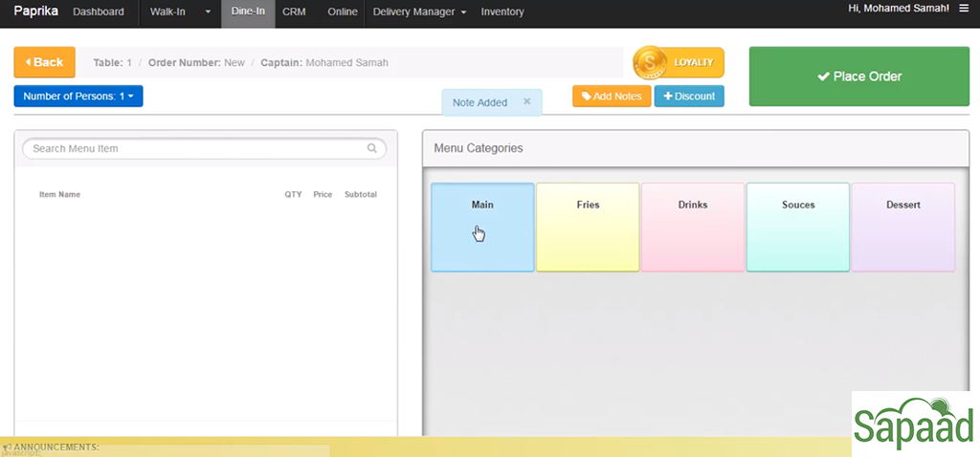Click the Sapaad logo
Viewport: 980px width, 457px height.
point(914,424)
